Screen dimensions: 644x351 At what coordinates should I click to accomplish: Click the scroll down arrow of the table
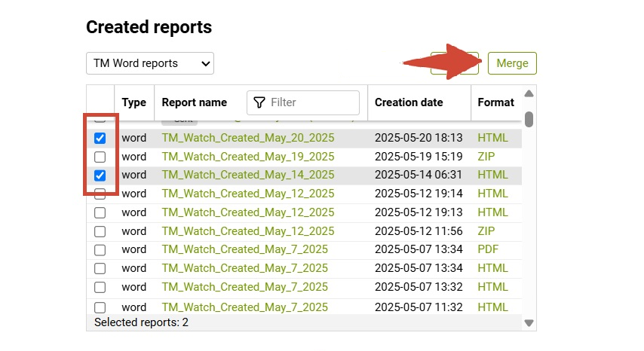(x=529, y=323)
